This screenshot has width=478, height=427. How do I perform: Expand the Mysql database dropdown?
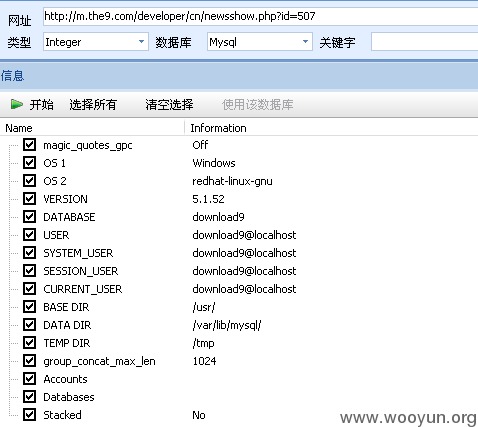[260, 42]
